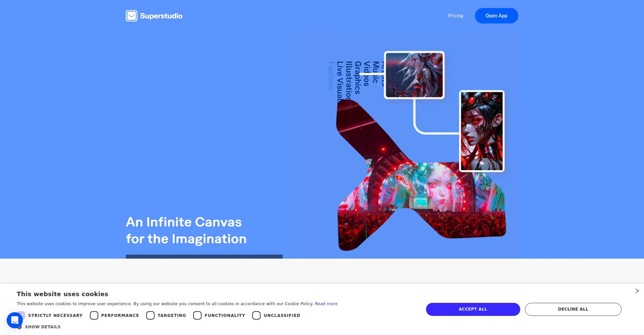Click the Open App button

point(496,16)
